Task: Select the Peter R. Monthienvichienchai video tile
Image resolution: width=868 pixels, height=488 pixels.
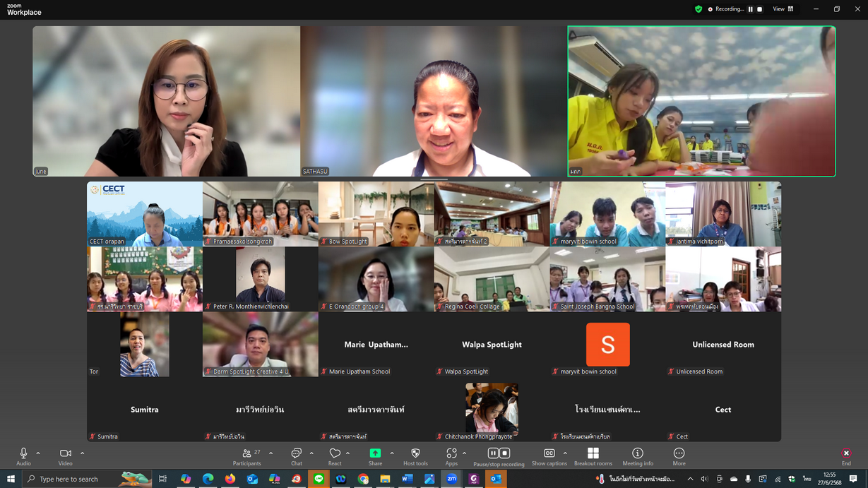Action: (x=260, y=279)
